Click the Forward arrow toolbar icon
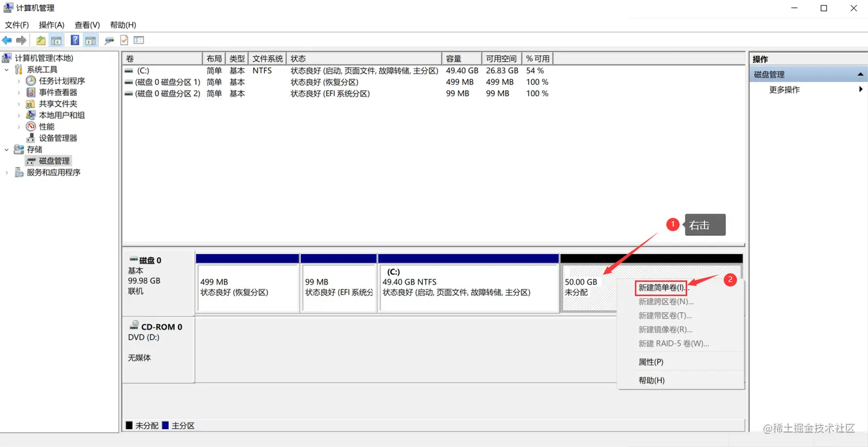The image size is (868, 447). [x=21, y=40]
